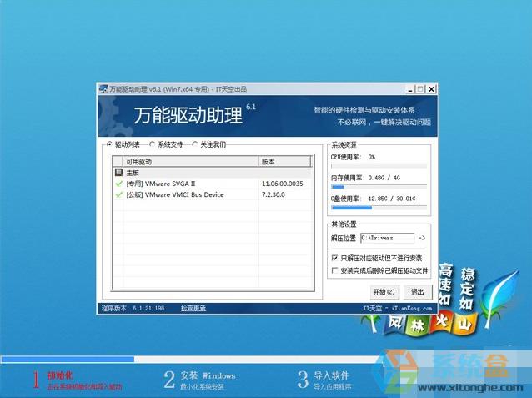The width and height of the screenshot is (532, 398).
Task: Toggle 只解压对应驱动但不进行安装 checkbox
Action: 334,258
